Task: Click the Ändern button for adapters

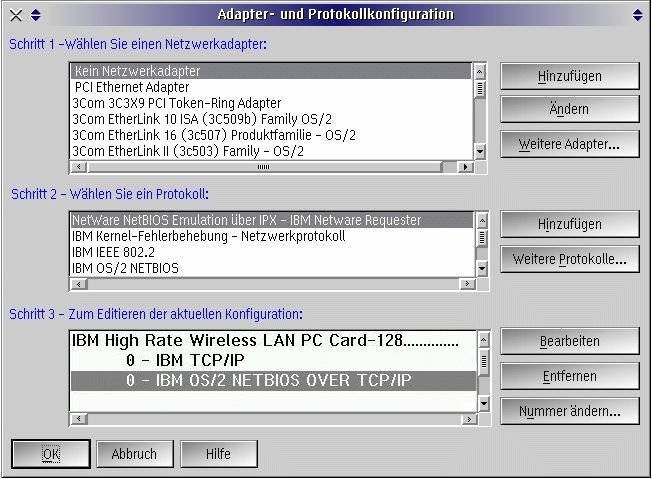Action: point(570,109)
